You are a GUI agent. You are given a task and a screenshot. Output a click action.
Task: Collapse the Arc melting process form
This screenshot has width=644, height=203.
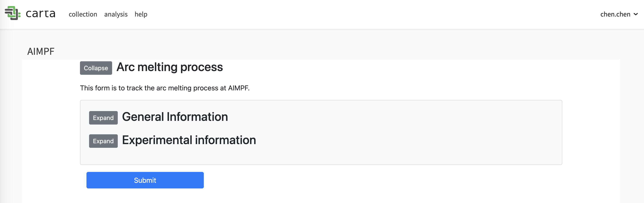(96, 68)
